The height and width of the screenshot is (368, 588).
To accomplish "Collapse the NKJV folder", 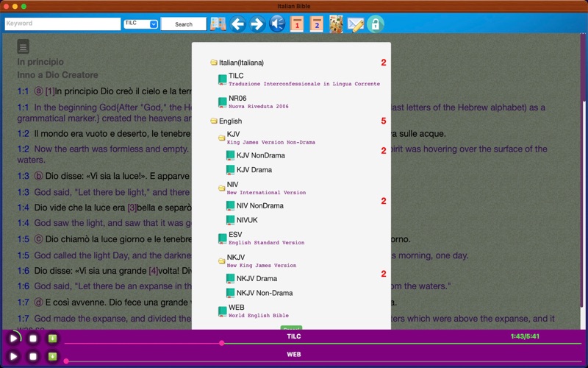I will click(222, 261).
